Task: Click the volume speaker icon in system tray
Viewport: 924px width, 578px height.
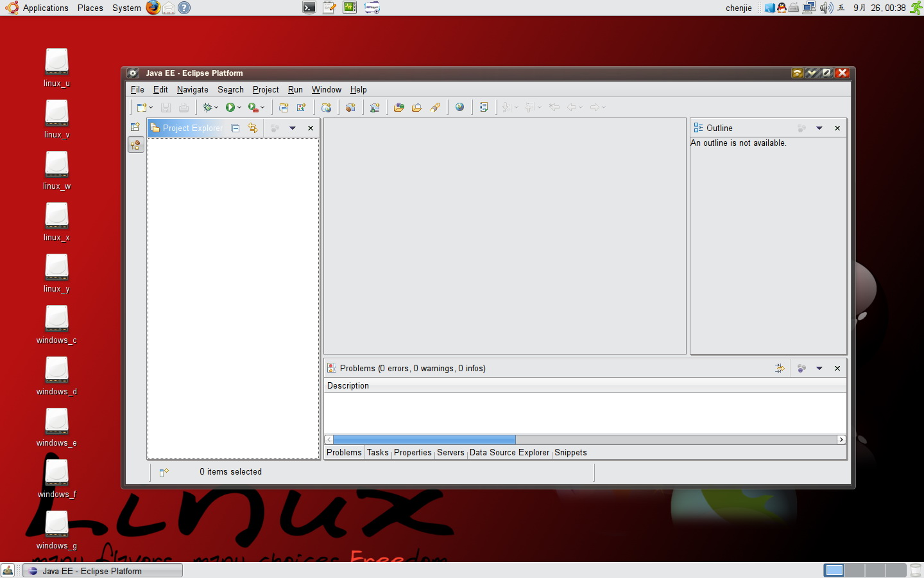Action: pyautogui.click(x=826, y=8)
